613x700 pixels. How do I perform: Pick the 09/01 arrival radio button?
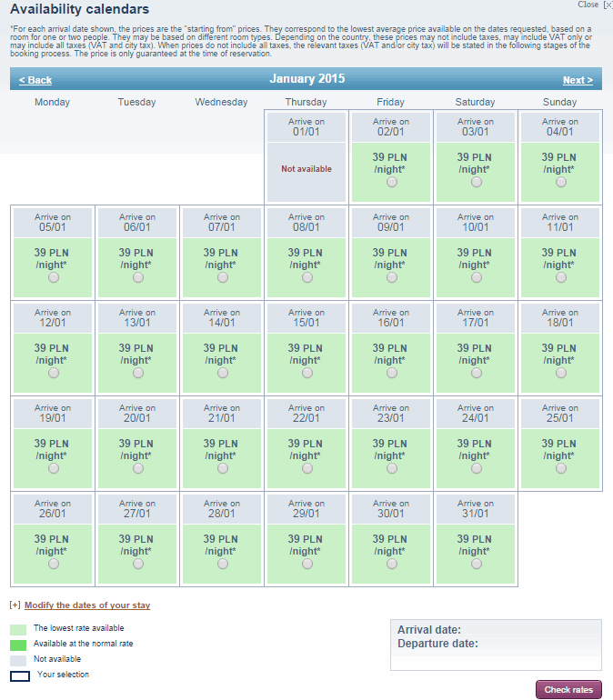click(392, 277)
